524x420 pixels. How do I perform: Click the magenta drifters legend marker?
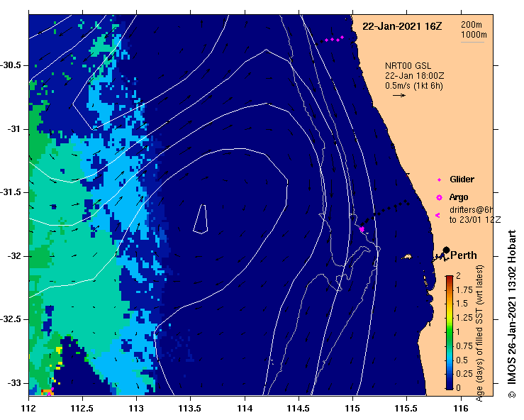click(437, 216)
